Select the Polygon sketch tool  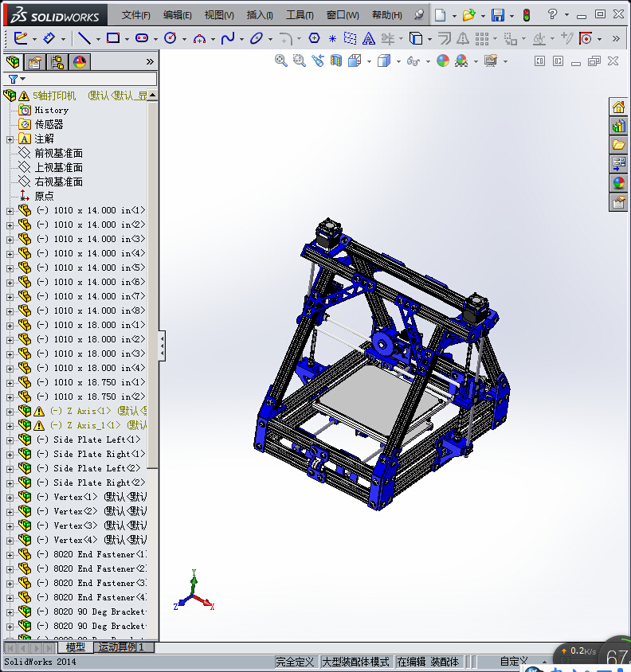315,38
